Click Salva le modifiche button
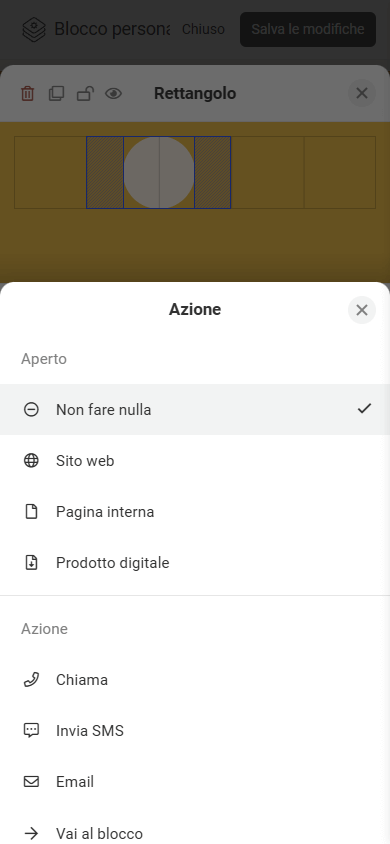The image size is (390, 844). point(308,29)
